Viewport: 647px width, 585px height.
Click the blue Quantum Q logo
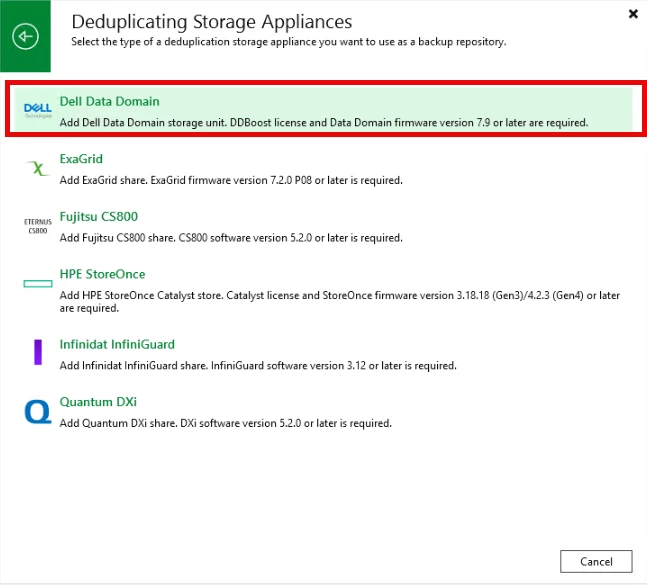(x=38, y=411)
